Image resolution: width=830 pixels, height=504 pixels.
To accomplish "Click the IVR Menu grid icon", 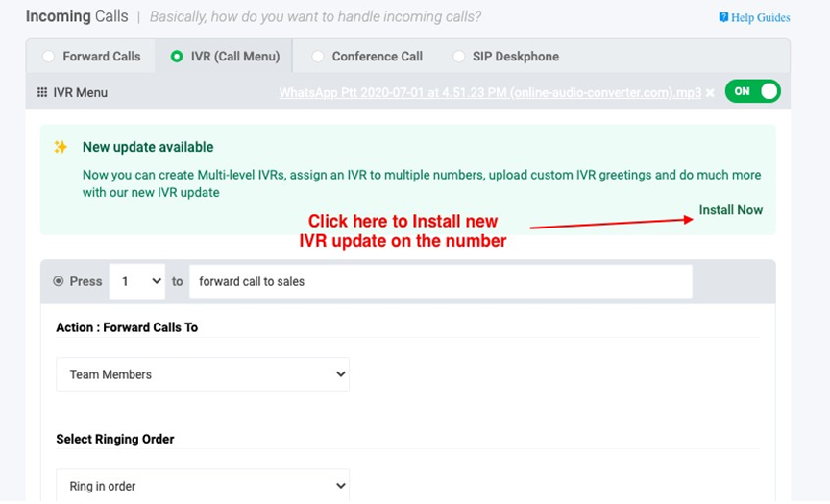I will point(42,92).
